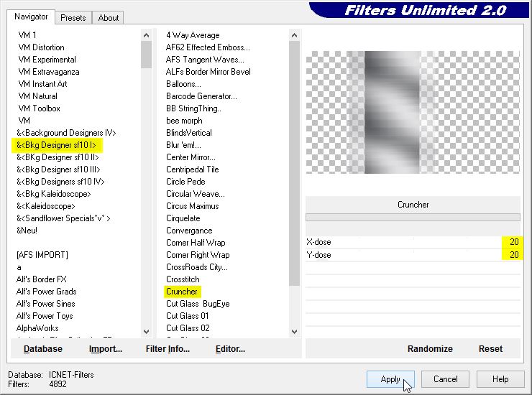Select &<Bkg Kaleidoscope> category
The width and height of the screenshot is (532, 395).
(54, 194)
